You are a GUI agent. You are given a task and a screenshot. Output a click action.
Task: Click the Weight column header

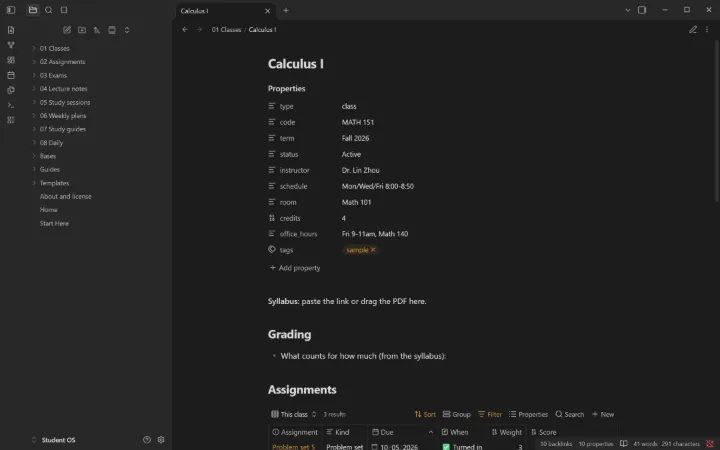pyautogui.click(x=506, y=432)
